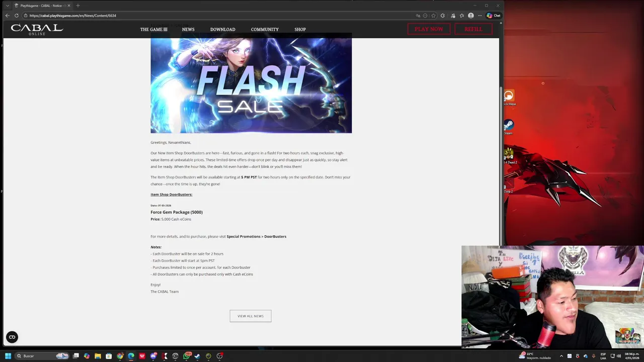Open the SHOP menu item

tap(300, 29)
